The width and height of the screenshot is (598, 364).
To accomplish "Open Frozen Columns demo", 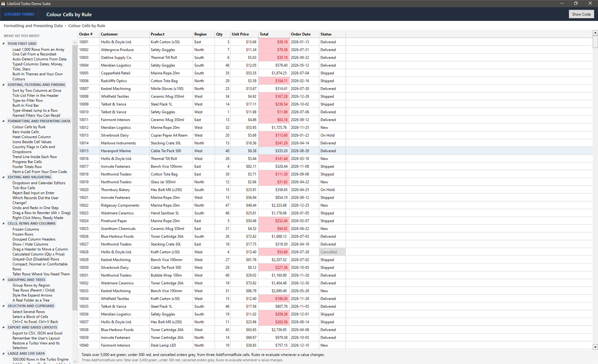I will coord(25,229).
